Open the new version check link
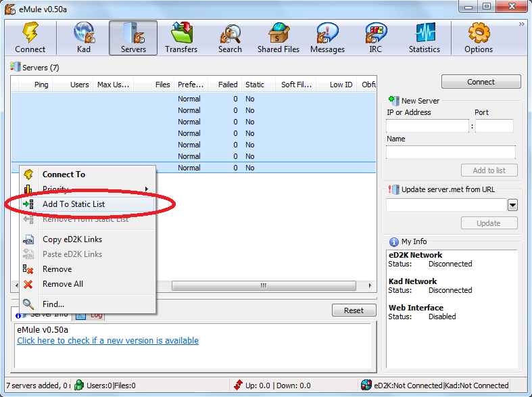 pyautogui.click(x=108, y=341)
